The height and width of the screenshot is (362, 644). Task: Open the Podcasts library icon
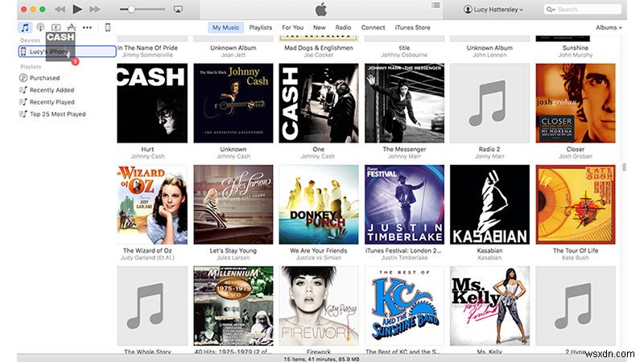click(40, 27)
